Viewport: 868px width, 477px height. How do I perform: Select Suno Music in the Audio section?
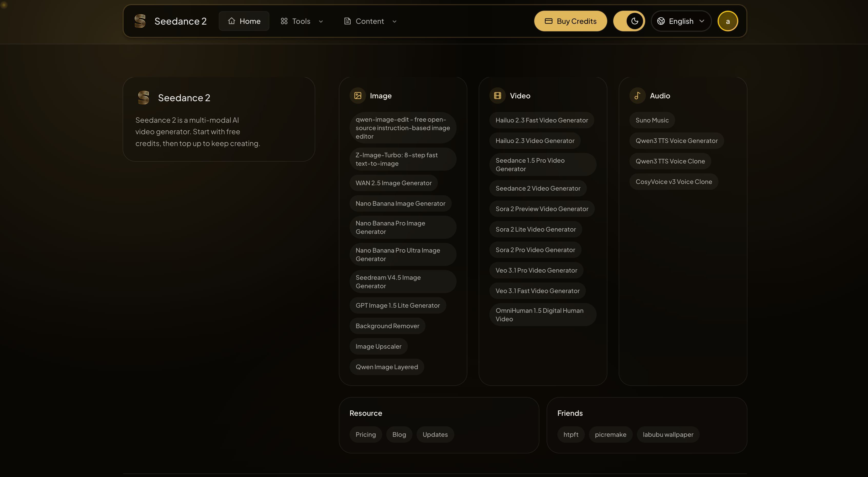click(652, 120)
